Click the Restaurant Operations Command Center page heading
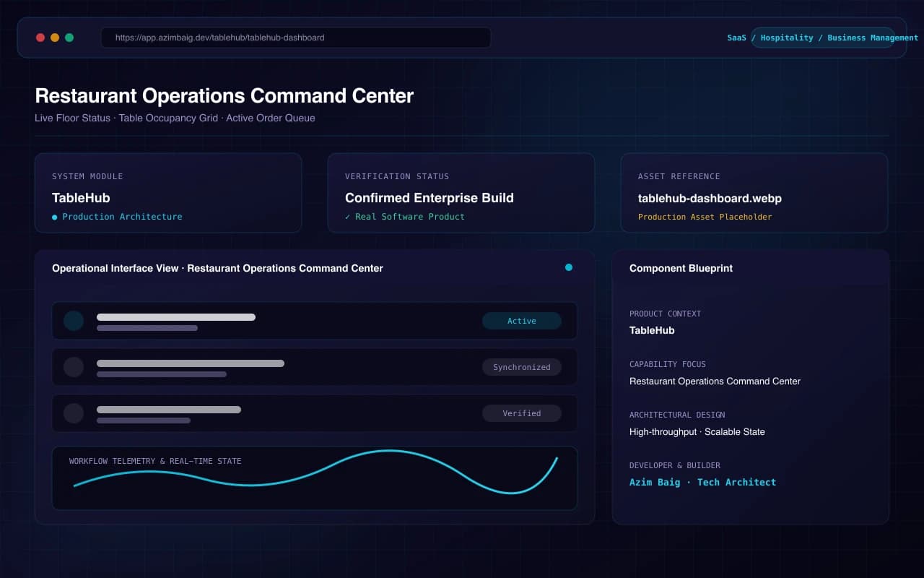924x578 pixels. 225,95
